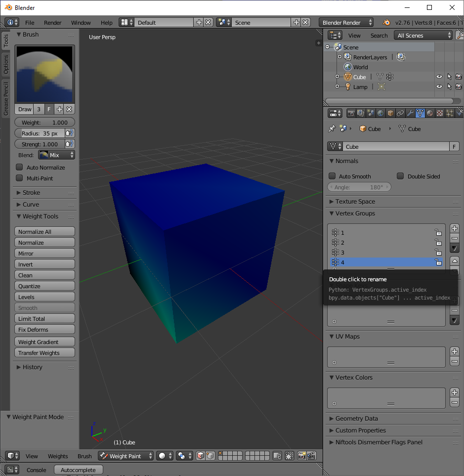
Task: Open the Texture properties tab (checker icon)
Action: click(x=439, y=113)
